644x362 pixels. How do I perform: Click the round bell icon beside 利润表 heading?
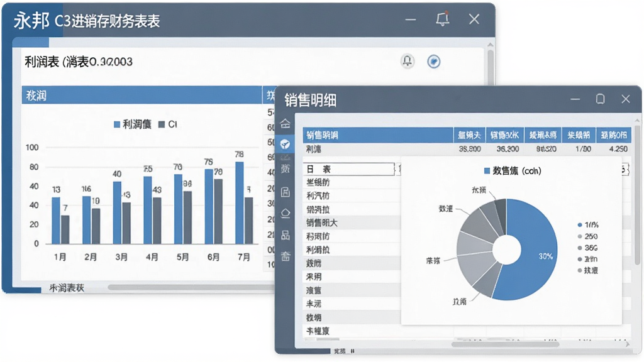tap(407, 62)
